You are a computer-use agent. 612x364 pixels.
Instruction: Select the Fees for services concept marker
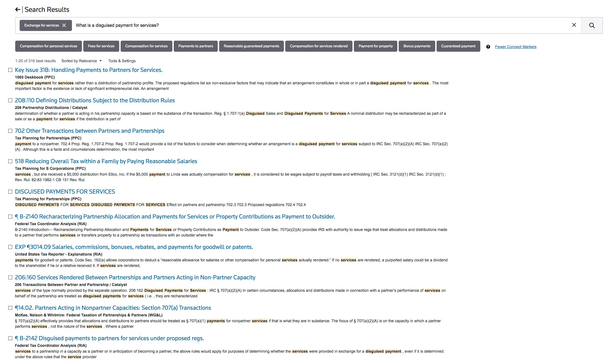101,46
